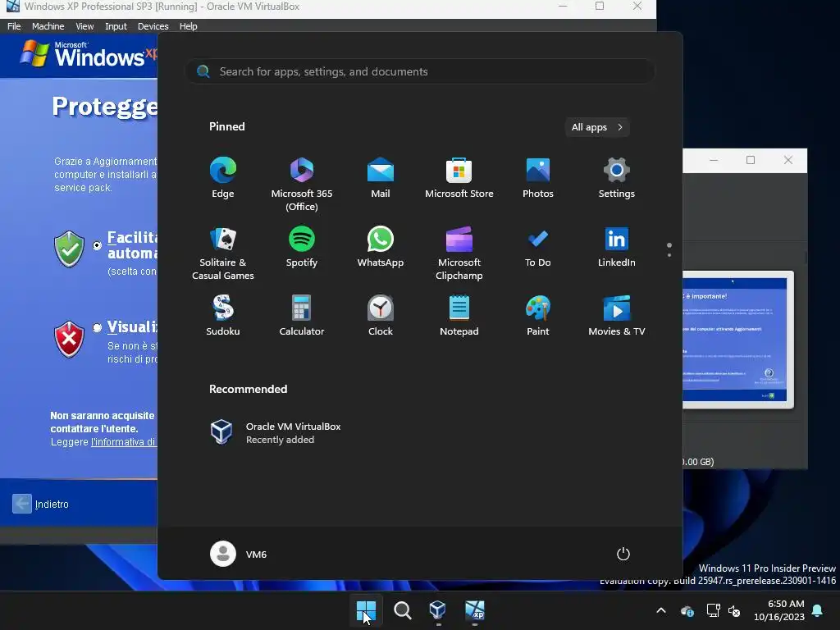Screen dimensions: 840x630
Task: Select the red-shield radio option in XP
Action: pyautogui.click(x=97, y=327)
